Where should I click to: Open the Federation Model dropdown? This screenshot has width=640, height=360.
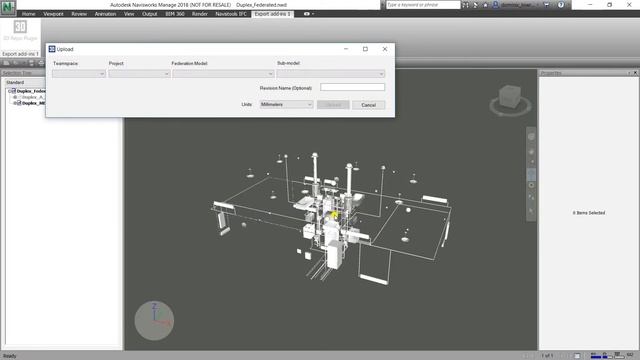223,74
